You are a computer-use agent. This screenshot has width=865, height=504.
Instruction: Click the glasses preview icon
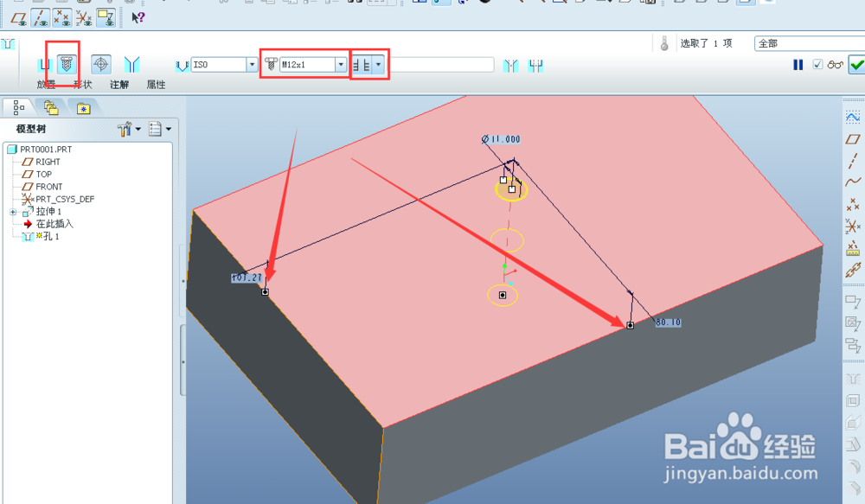(x=836, y=65)
